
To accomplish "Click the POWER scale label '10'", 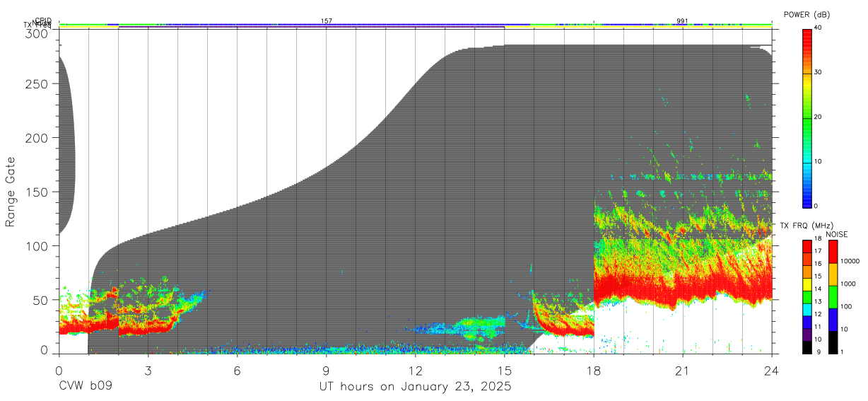I will 819,161.
